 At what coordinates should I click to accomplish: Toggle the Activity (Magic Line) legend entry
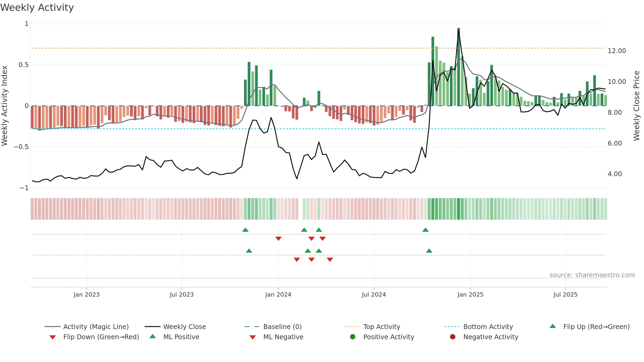pos(87,327)
